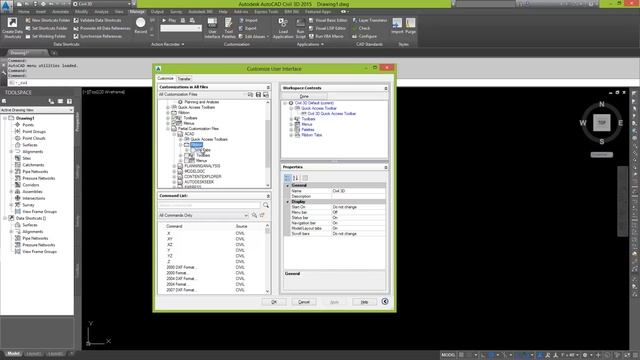
Task: Collapse Display property category
Action: [x=288, y=202]
